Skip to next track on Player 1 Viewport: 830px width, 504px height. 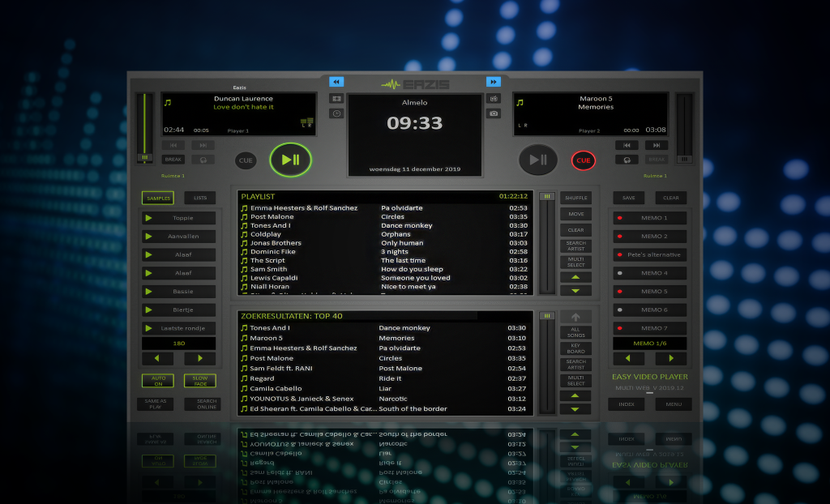pos(203,145)
